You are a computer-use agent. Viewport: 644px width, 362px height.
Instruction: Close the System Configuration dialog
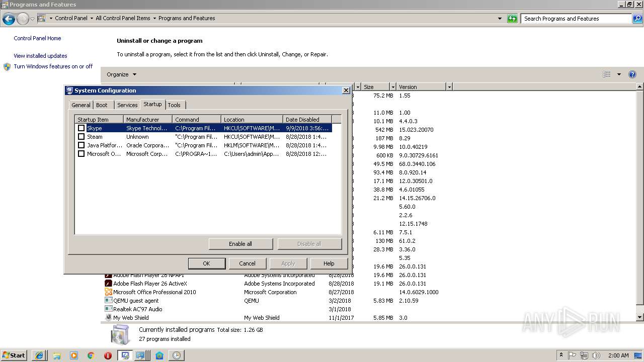point(346,90)
